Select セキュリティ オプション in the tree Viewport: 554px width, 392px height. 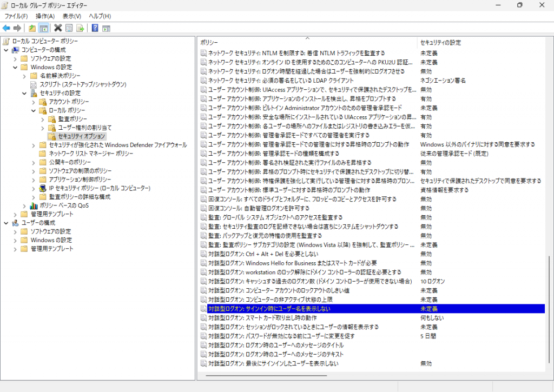pyautogui.click(x=81, y=136)
